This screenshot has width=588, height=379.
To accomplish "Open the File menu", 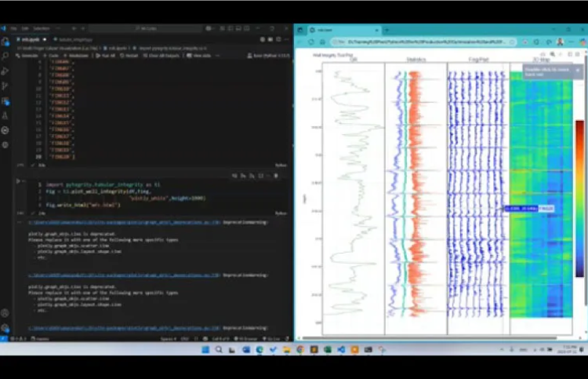I will [14, 29].
